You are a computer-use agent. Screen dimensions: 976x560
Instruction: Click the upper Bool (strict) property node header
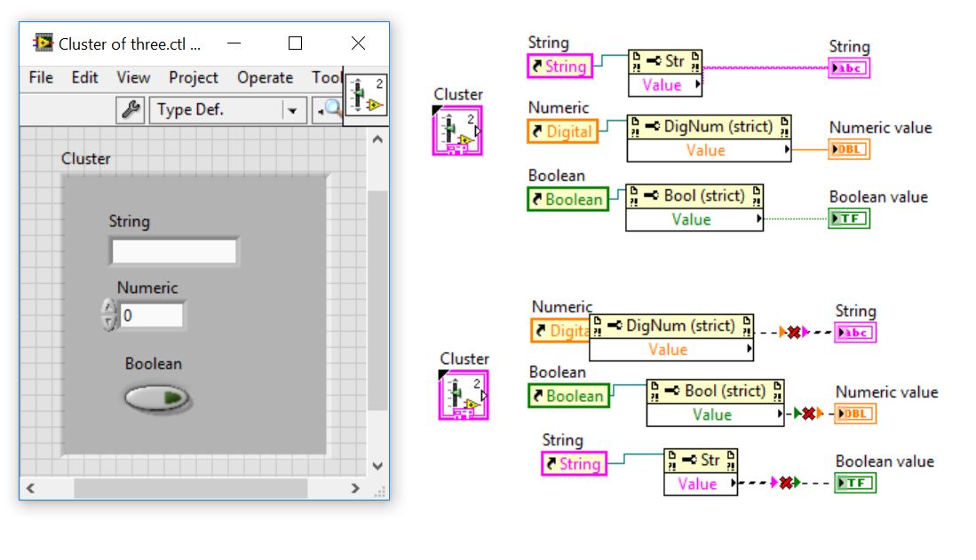point(694,195)
